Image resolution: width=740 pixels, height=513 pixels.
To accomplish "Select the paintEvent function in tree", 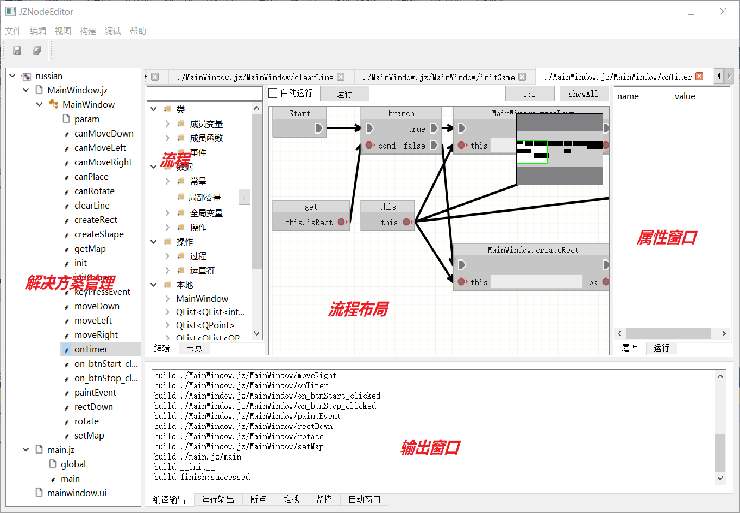I will (95, 392).
